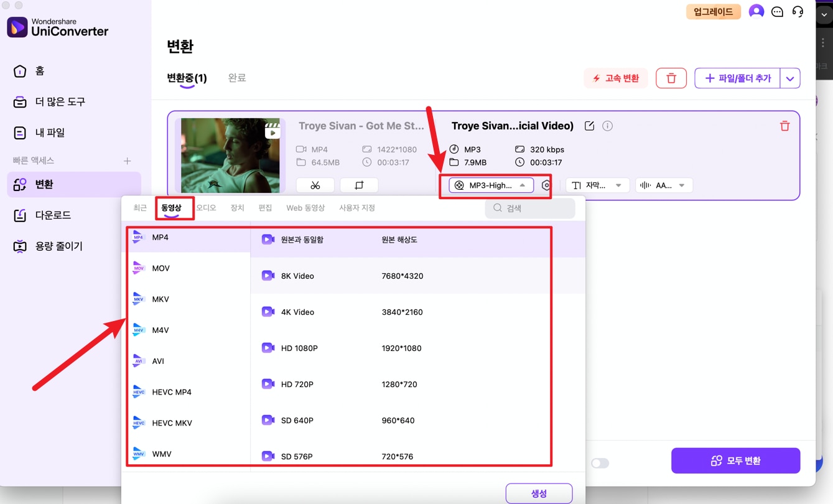Play the Troye Sivan video thumbnail

[x=230, y=156]
